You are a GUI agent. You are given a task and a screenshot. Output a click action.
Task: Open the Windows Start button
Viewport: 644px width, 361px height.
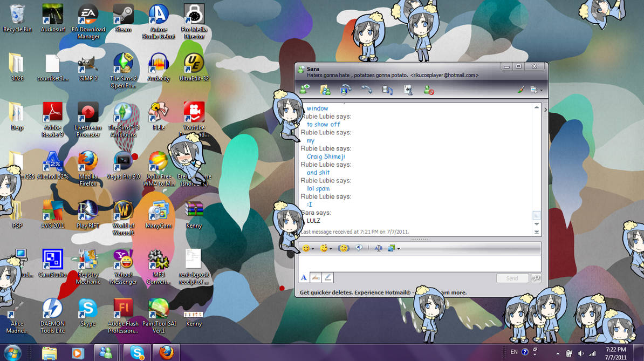[x=13, y=353]
